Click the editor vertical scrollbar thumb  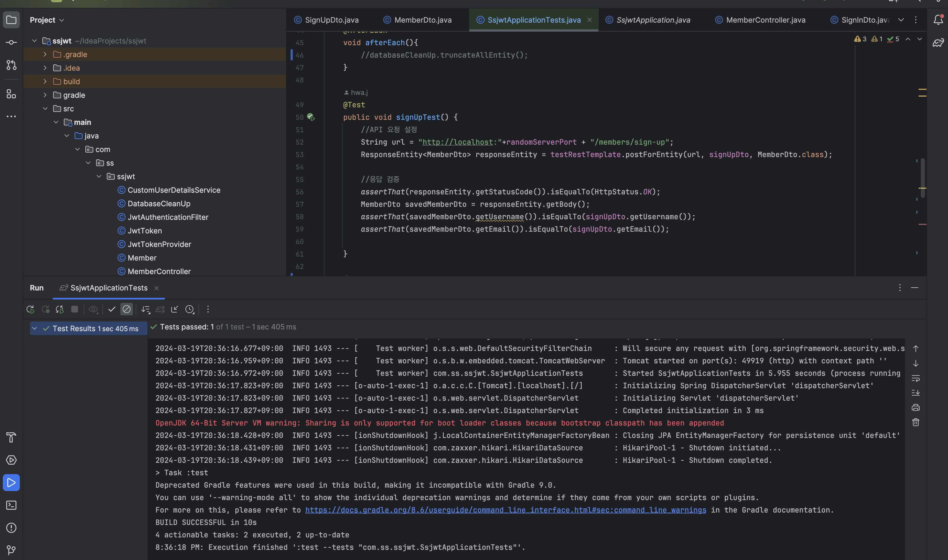[922, 177]
